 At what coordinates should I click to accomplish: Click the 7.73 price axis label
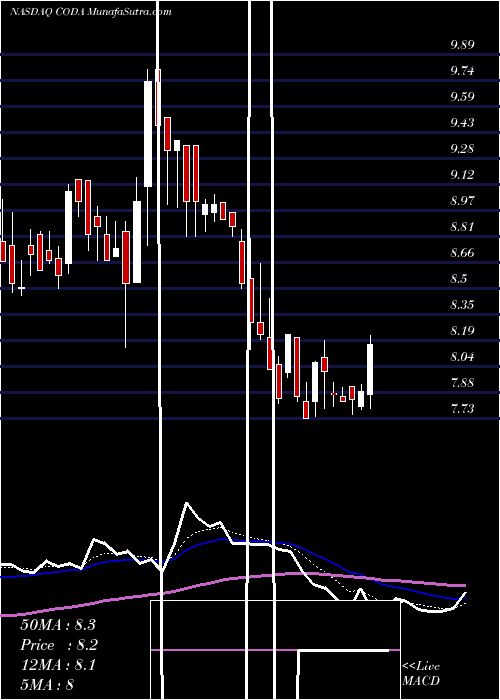(x=462, y=408)
